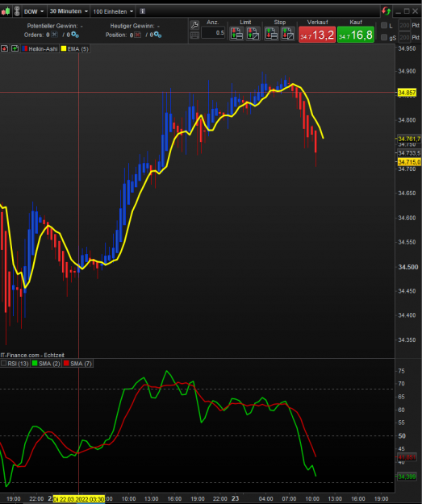Image resolution: width=422 pixels, height=504 pixels.
Task: Enable the L checkbox
Action: point(384,25)
